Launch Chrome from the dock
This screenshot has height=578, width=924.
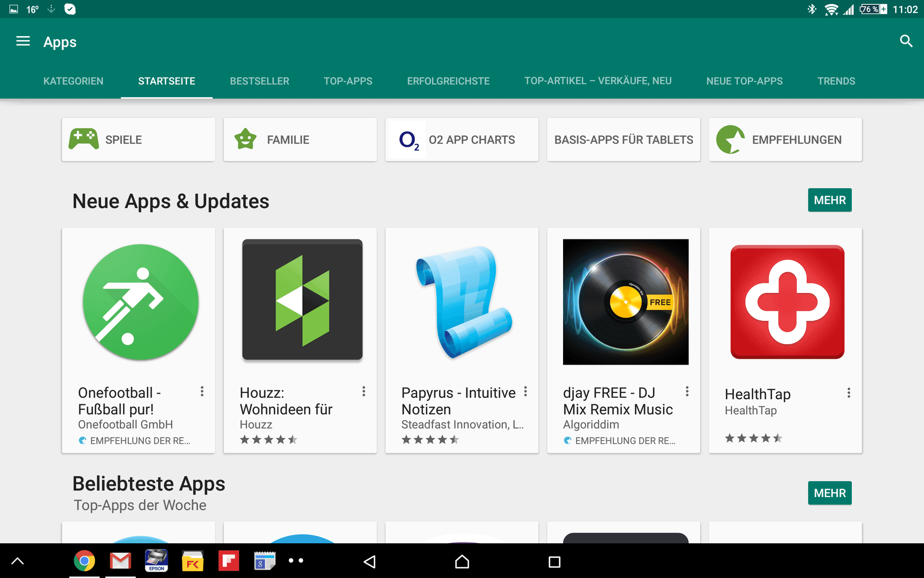pos(84,561)
